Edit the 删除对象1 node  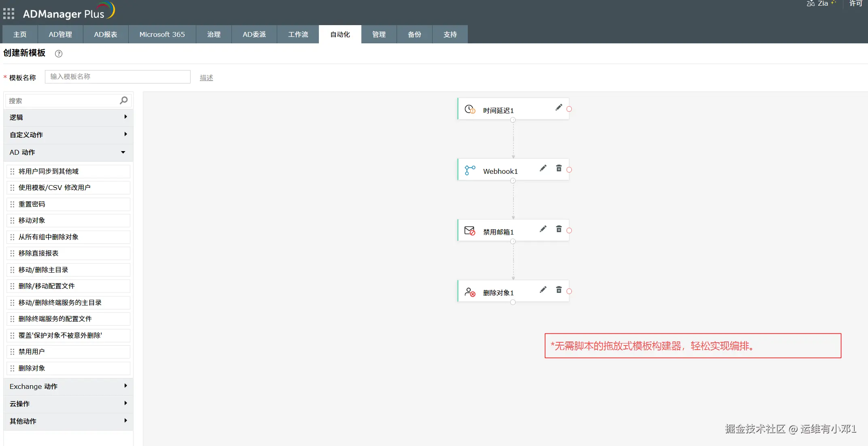[x=543, y=290]
